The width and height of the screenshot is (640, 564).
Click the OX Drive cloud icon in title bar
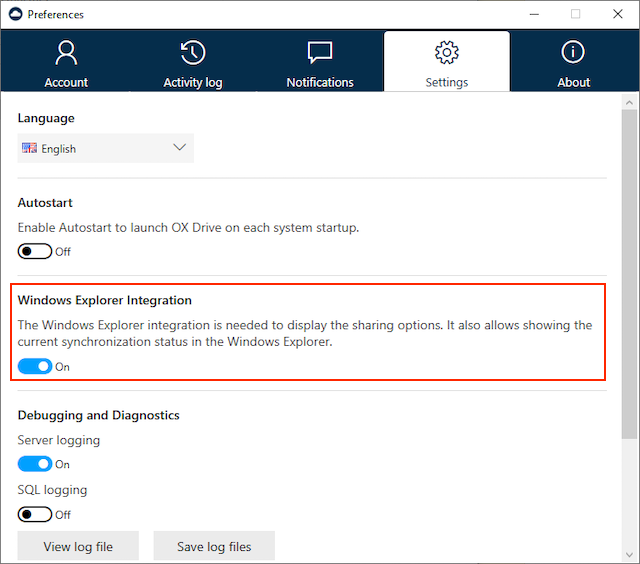16,14
